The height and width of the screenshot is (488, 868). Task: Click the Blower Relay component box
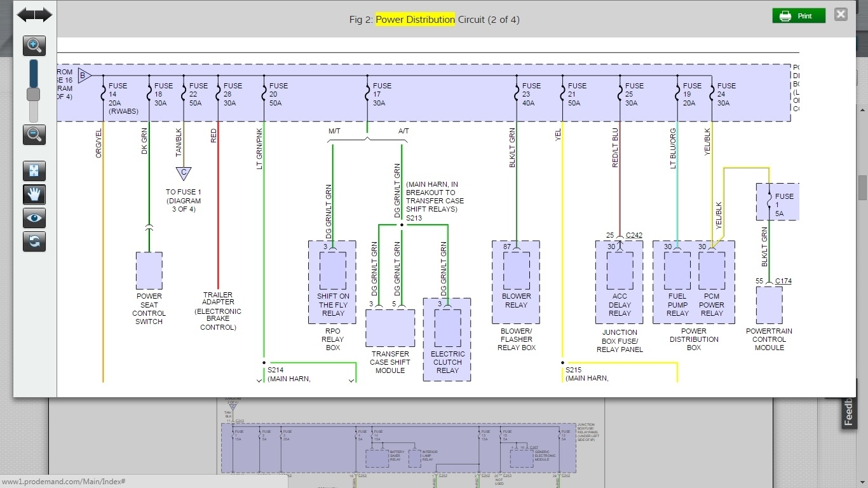(516, 271)
